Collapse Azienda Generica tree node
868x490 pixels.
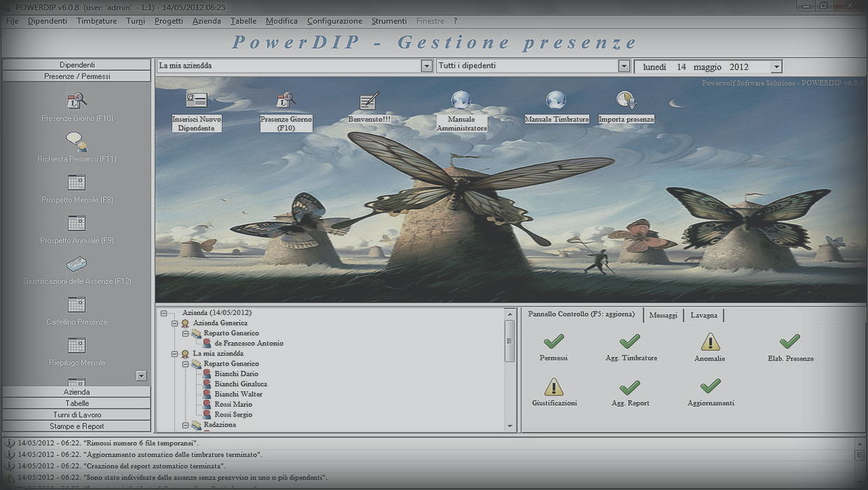[174, 323]
